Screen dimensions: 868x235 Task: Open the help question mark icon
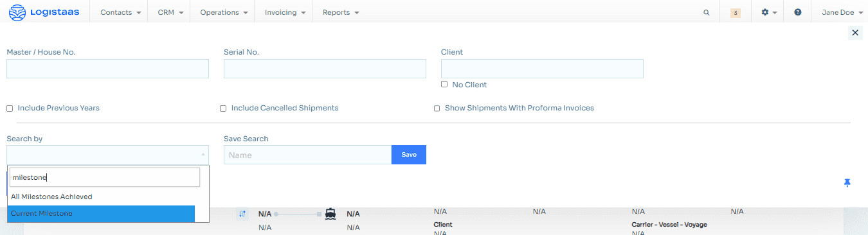click(798, 12)
